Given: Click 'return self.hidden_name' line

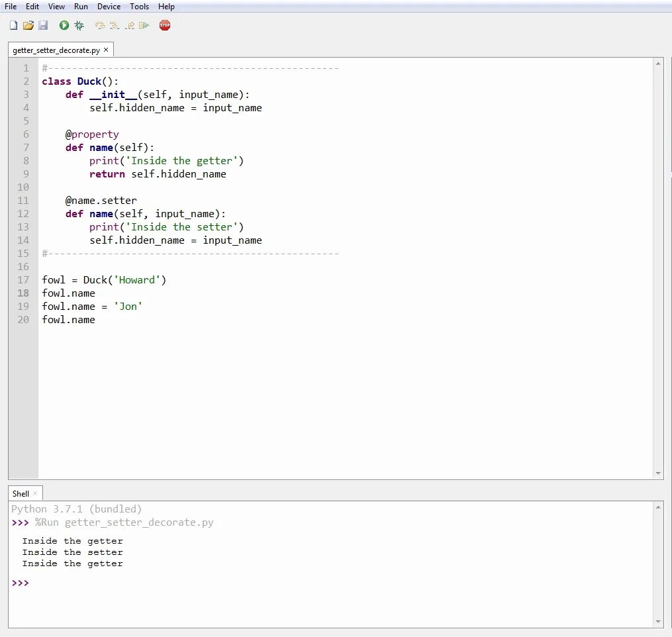Looking at the screenshot, I should [158, 174].
